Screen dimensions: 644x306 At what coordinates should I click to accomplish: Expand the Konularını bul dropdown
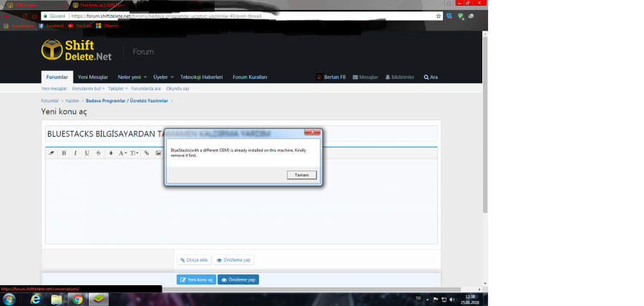88,88
